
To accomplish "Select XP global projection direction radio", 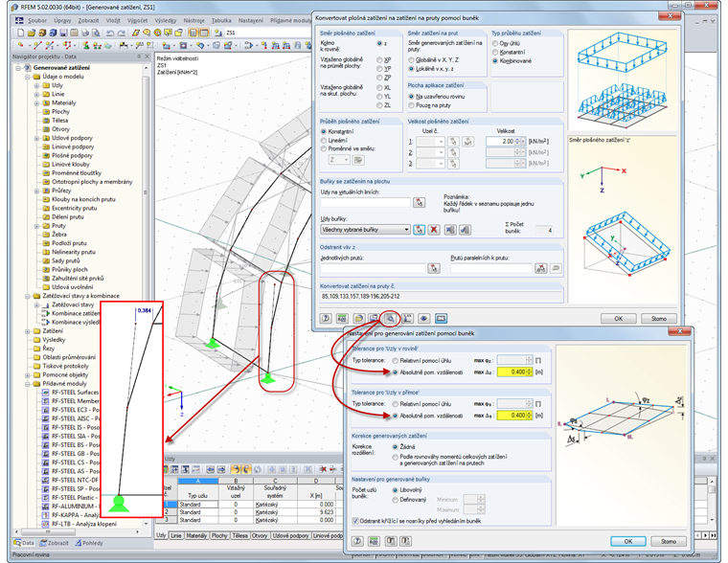I will [x=379, y=60].
